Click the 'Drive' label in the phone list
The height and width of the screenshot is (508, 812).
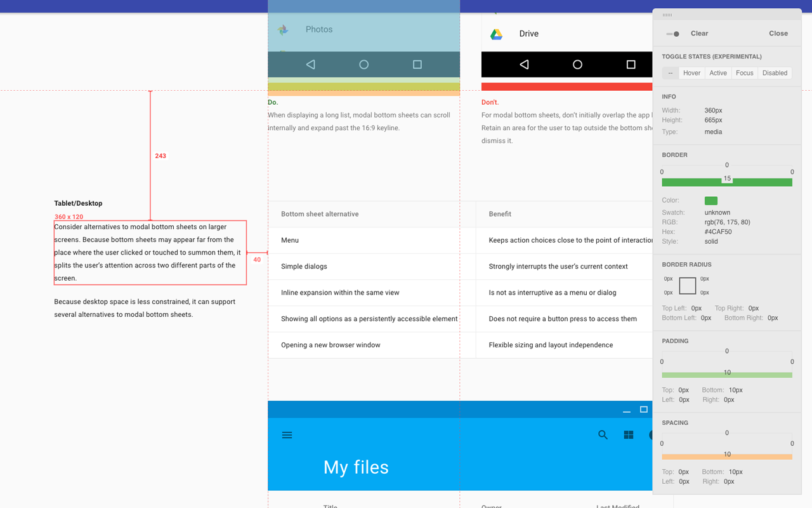(x=529, y=34)
